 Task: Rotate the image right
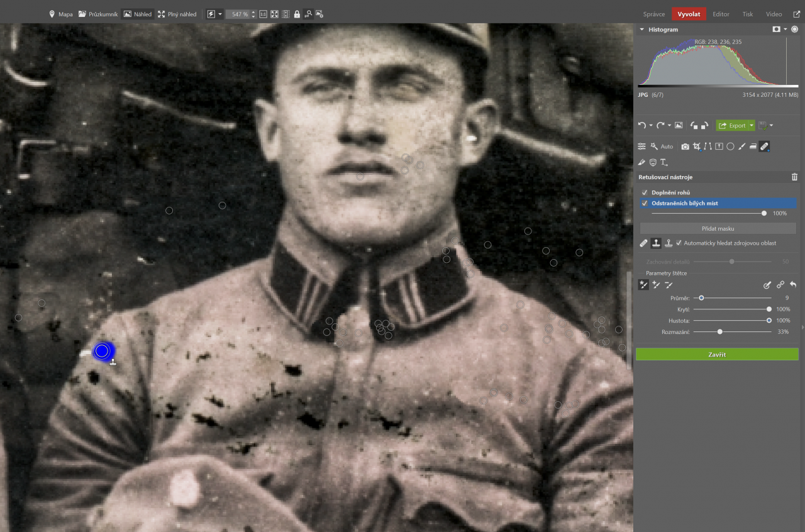coord(704,125)
